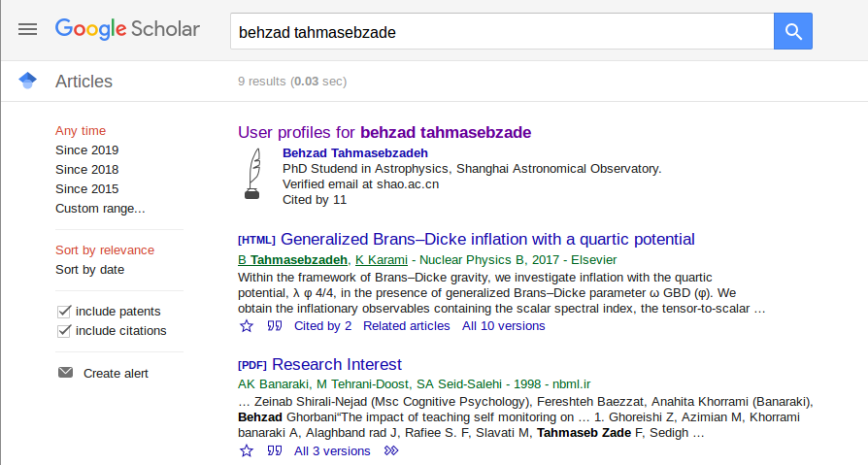868x465 pixels.
Task: Click the Articles graduation cap icon
Action: (x=27, y=82)
